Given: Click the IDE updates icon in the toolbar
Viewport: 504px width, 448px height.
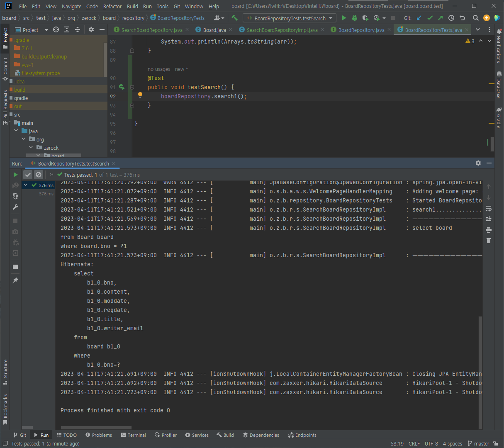Looking at the screenshot, I should (487, 18).
